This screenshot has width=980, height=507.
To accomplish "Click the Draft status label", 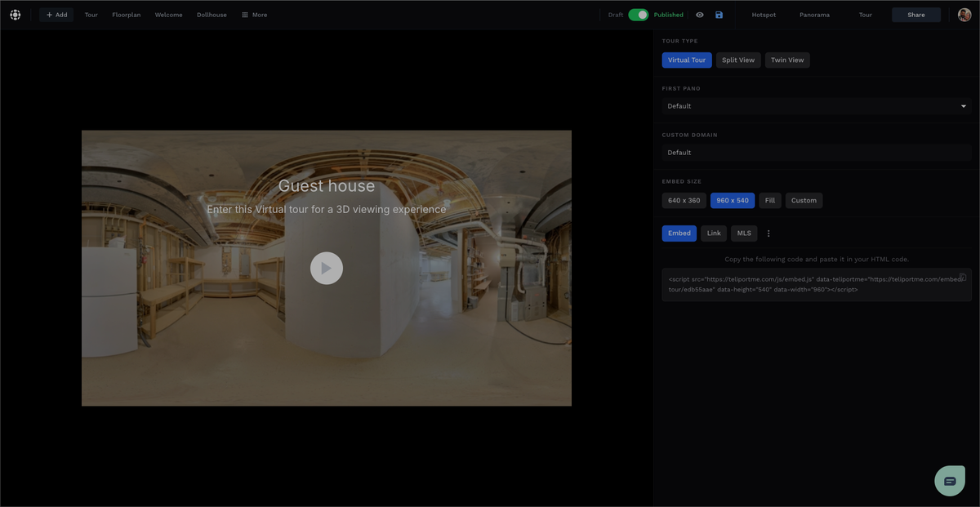I will click(616, 15).
